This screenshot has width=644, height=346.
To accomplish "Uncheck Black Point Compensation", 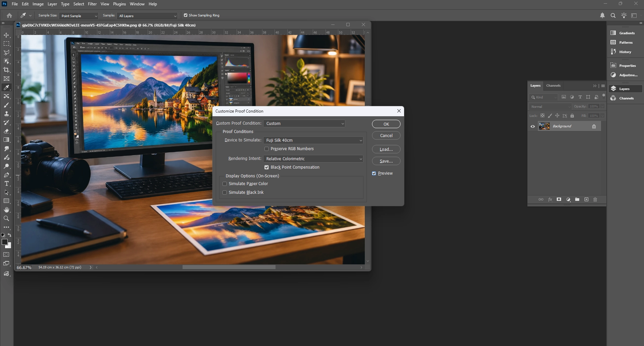I will pos(267,167).
